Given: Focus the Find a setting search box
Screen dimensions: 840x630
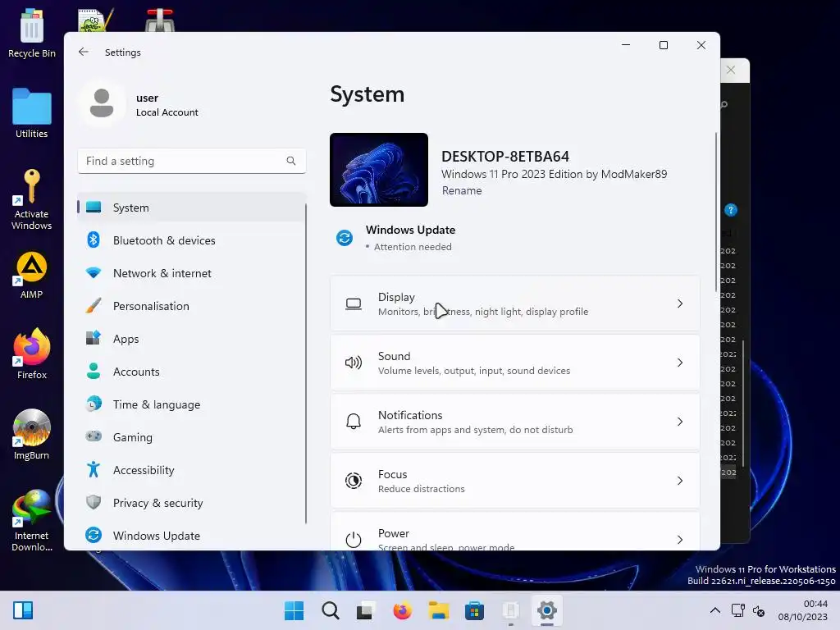Looking at the screenshot, I should (x=192, y=161).
